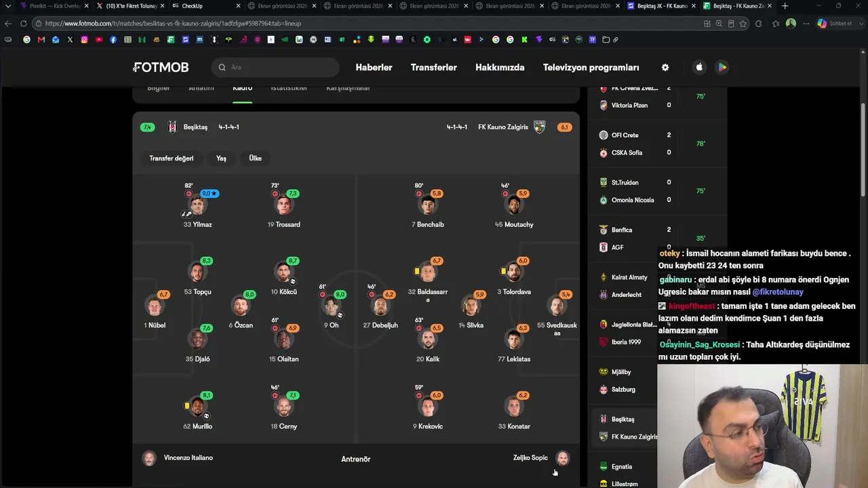The image size is (868, 488).
Task: Click the Beşiktaş 7,4 team rating badge
Action: pyautogui.click(x=147, y=127)
